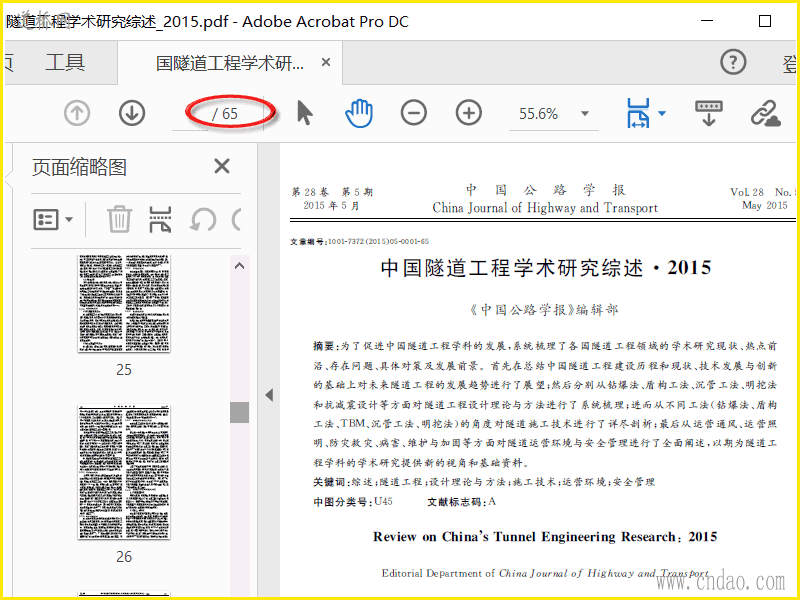Click the thumbnail panel scrollbar thumb
The image size is (800, 600).
click(239, 412)
